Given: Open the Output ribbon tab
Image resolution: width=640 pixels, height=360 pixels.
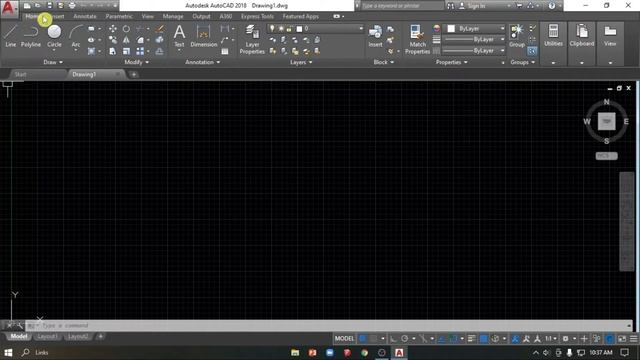Looking at the screenshot, I should [x=201, y=16].
